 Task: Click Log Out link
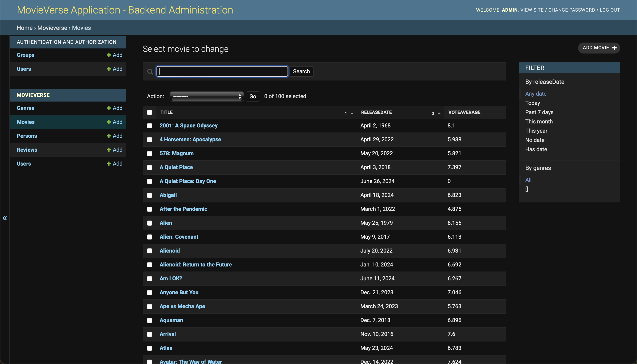tap(610, 10)
